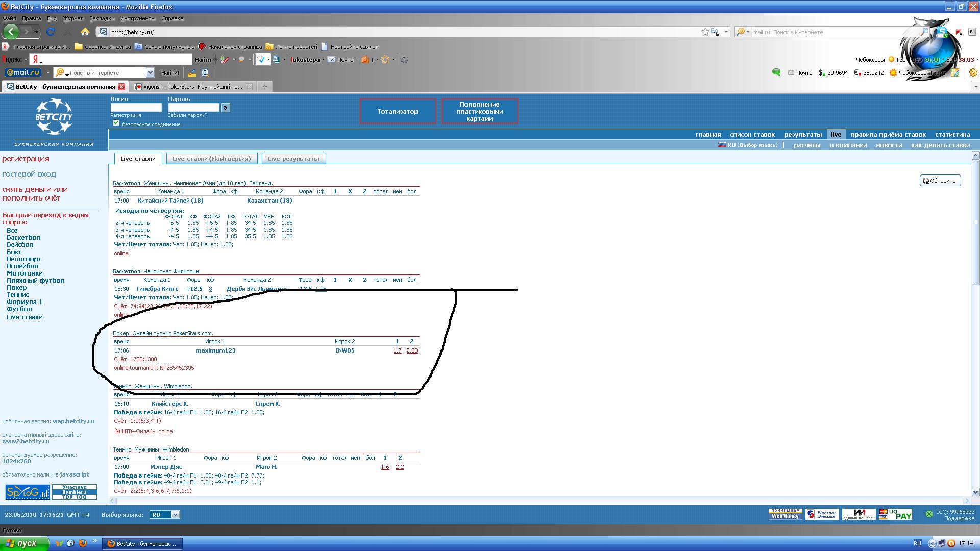Click the mail.ru highlighter pencil icon
This screenshot has height=551, width=980.
191,73
